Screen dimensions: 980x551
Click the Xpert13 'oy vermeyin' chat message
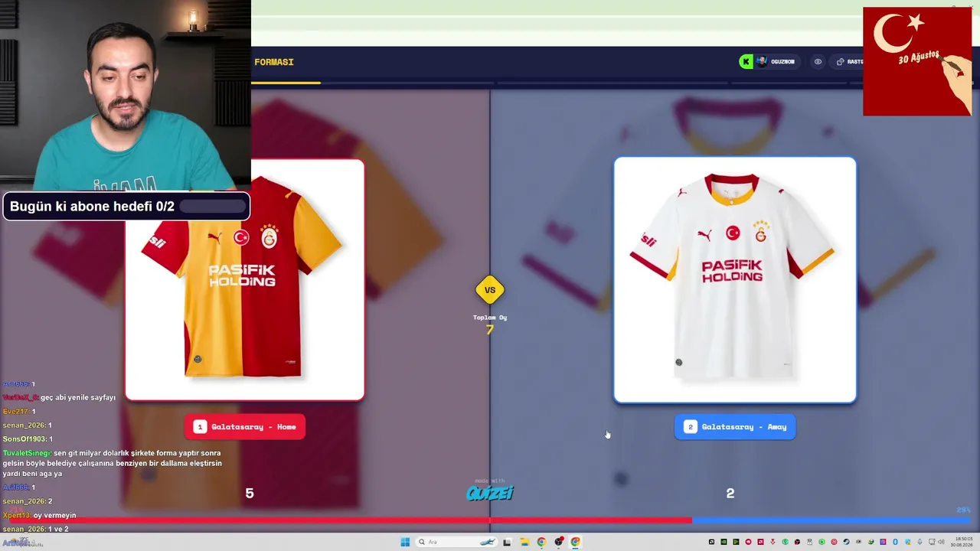coord(39,516)
